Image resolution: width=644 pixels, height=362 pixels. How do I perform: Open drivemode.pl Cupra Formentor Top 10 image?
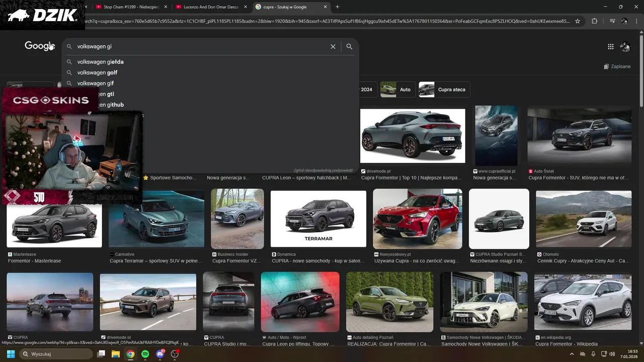point(413,136)
